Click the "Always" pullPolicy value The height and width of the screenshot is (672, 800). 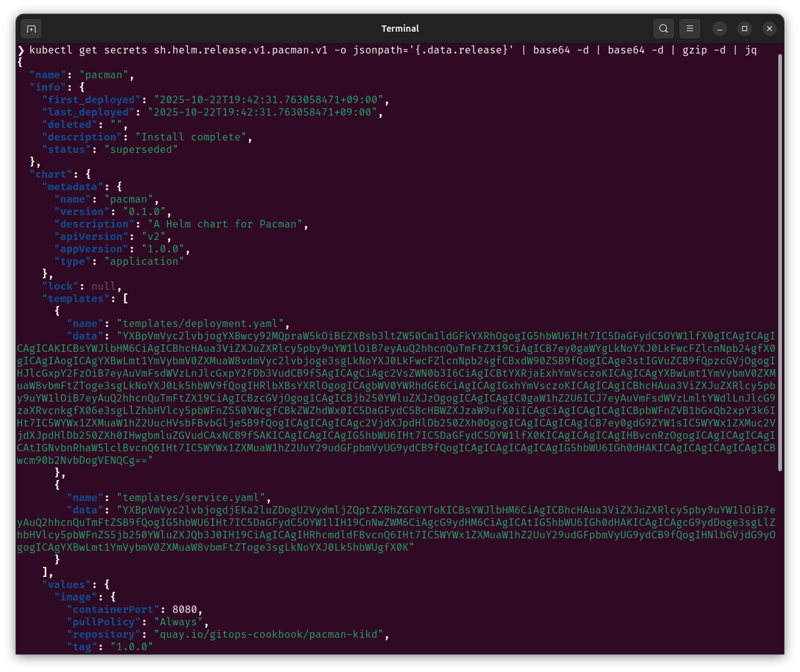(179, 622)
